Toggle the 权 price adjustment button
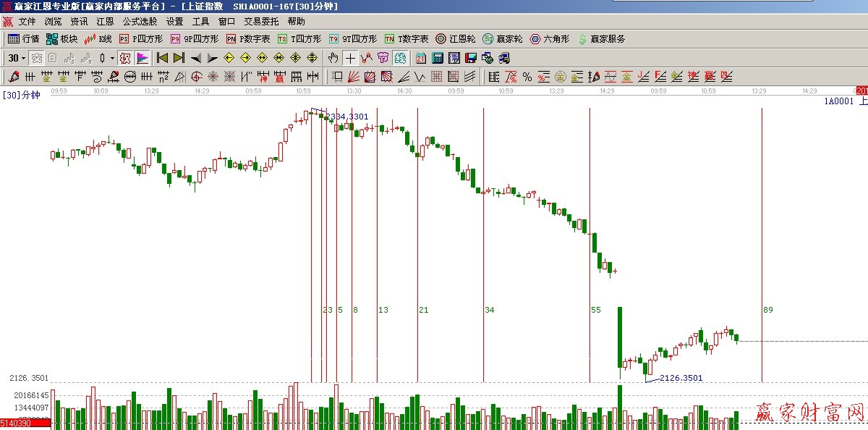This screenshot has width=868, height=430. pyautogui.click(x=124, y=58)
